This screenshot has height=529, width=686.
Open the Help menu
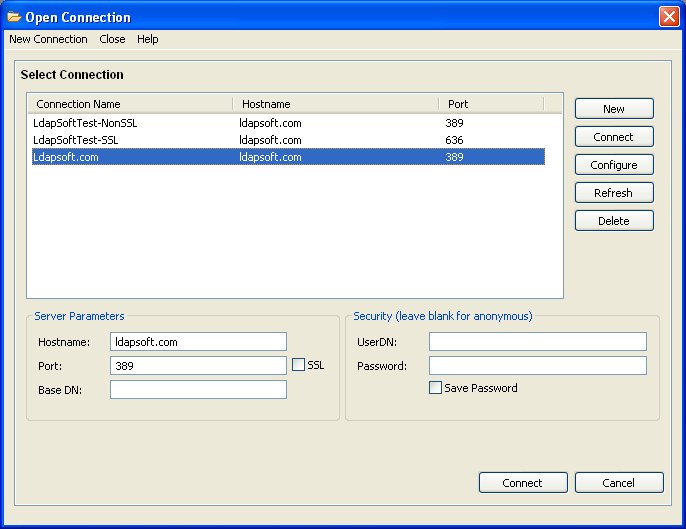click(148, 39)
